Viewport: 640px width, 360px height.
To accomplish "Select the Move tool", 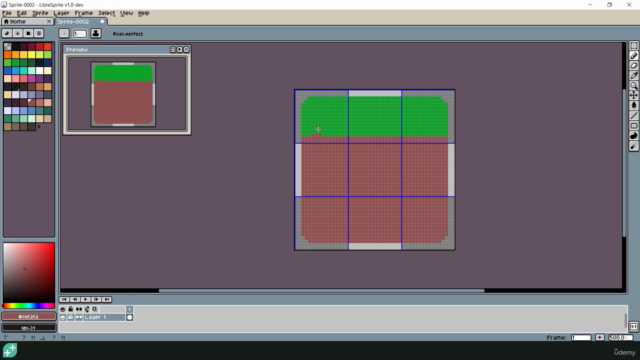I will pyautogui.click(x=633, y=95).
